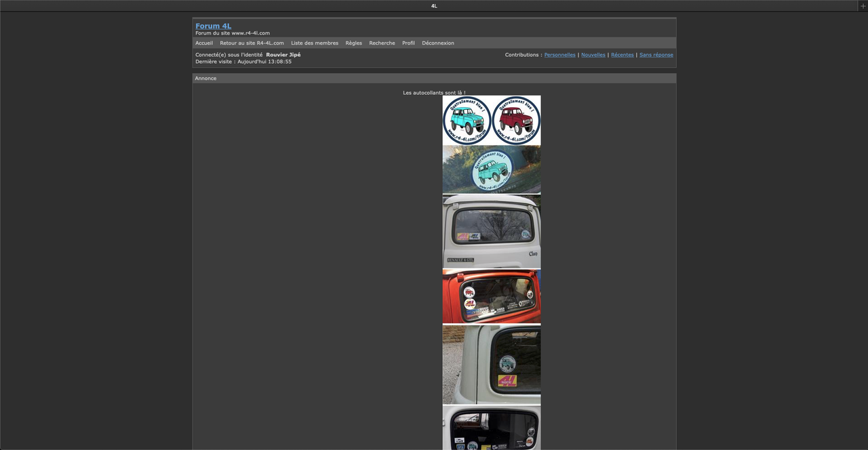Click the 'Dernière visite' timestamp text

point(243,62)
